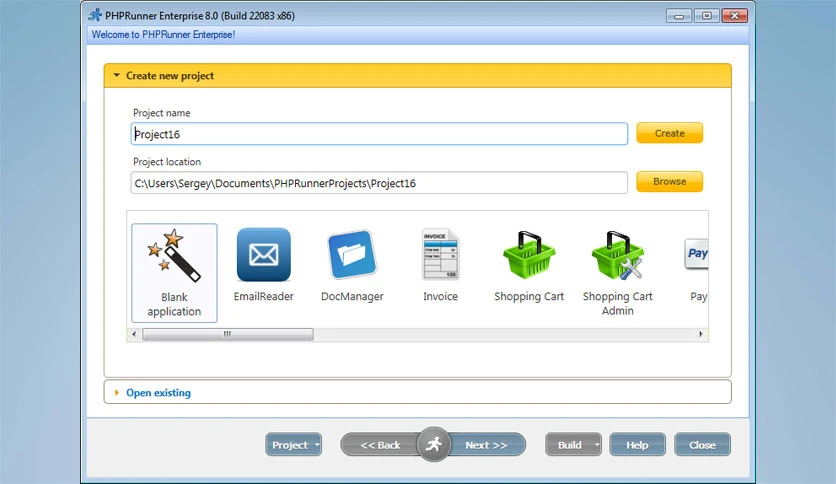Close the window with the red X
Viewport: 836px width, 484px height.
click(735, 16)
